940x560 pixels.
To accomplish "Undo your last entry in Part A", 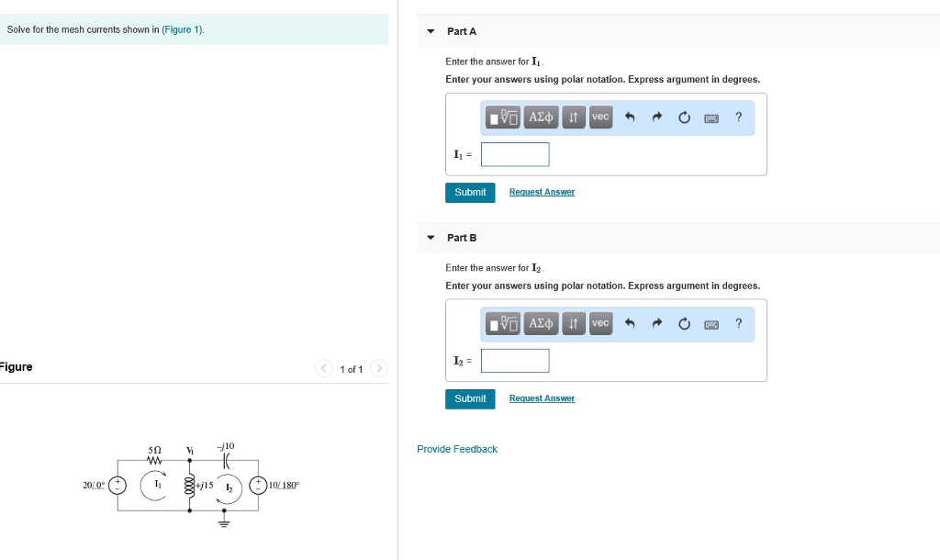I will pyautogui.click(x=629, y=118).
